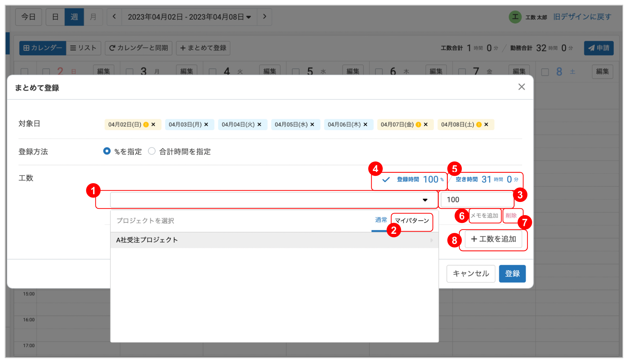
Task: Open the project selection dropdown arrow
Action: [425, 200]
